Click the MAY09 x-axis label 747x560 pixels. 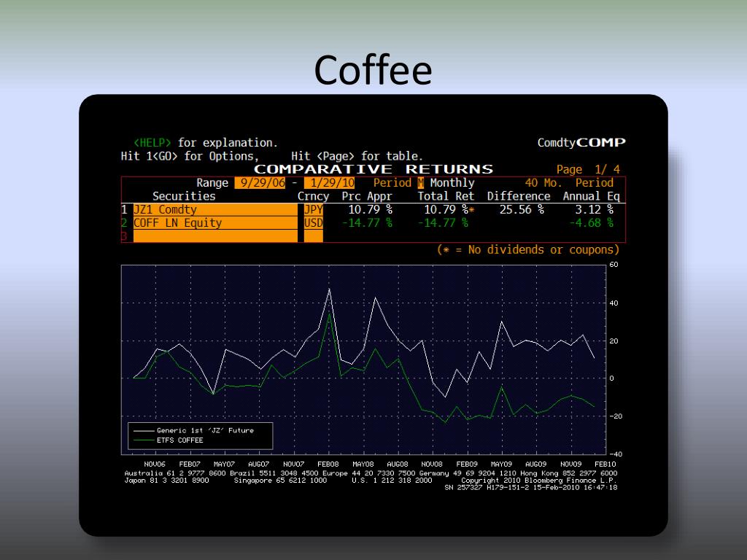point(501,464)
